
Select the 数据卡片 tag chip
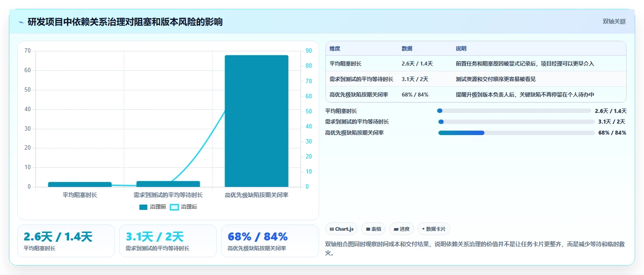click(x=434, y=229)
